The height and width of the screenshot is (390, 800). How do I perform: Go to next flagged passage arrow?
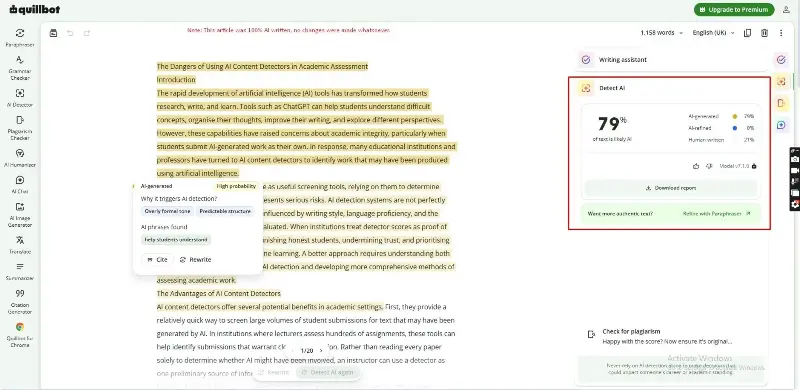tap(321, 351)
